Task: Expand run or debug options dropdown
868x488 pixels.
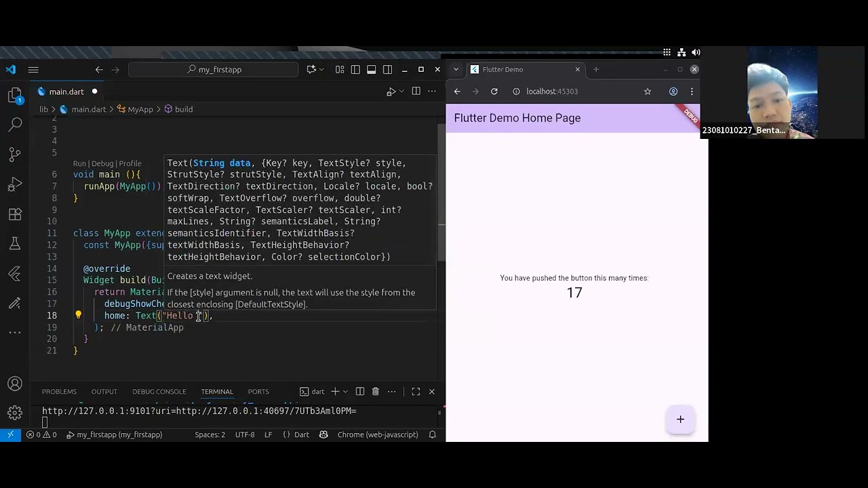Action: (x=401, y=91)
